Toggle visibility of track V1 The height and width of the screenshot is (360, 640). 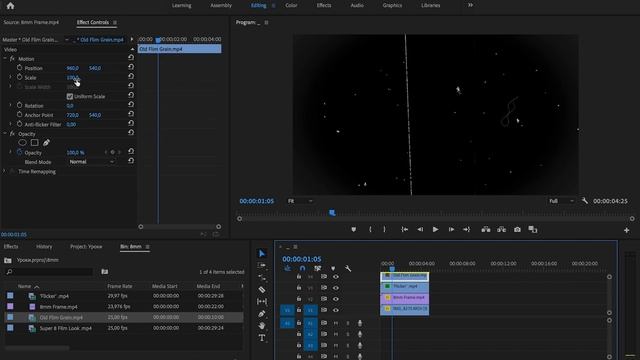point(336,310)
